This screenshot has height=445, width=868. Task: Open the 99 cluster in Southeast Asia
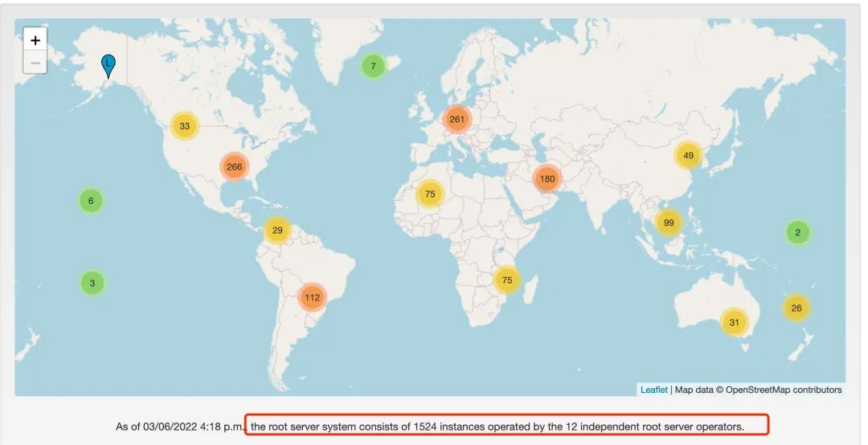coord(669,222)
